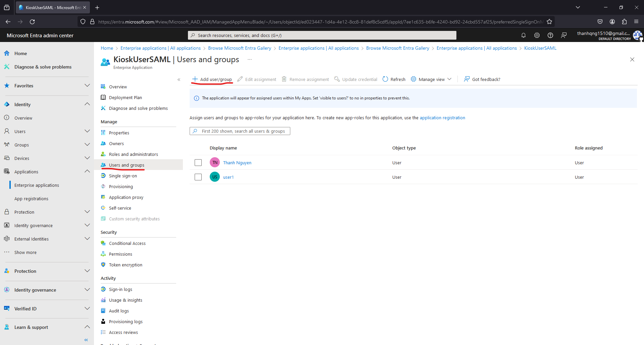644x345 pixels.
Task: Open App registrations in sidebar
Action: point(31,199)
